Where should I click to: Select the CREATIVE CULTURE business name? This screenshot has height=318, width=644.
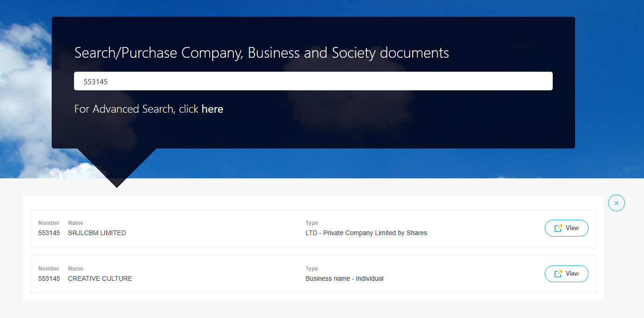click(100, 278)
